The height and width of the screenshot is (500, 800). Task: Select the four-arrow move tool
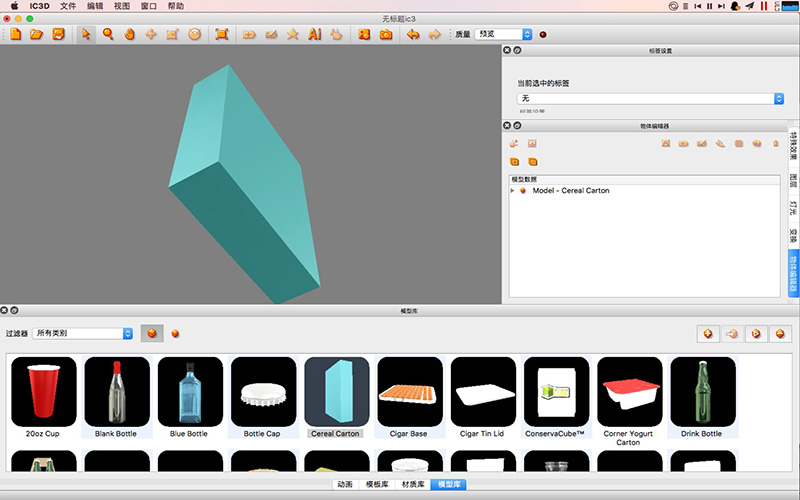(151, 34)
